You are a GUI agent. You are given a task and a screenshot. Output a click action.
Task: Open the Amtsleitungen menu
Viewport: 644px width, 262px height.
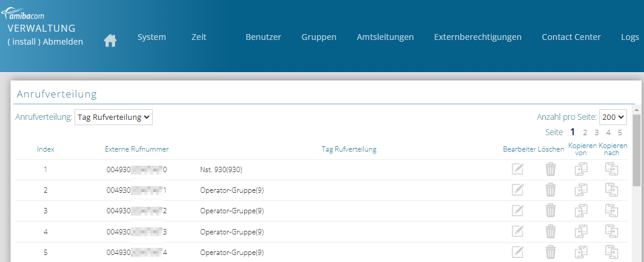point(385,37)
